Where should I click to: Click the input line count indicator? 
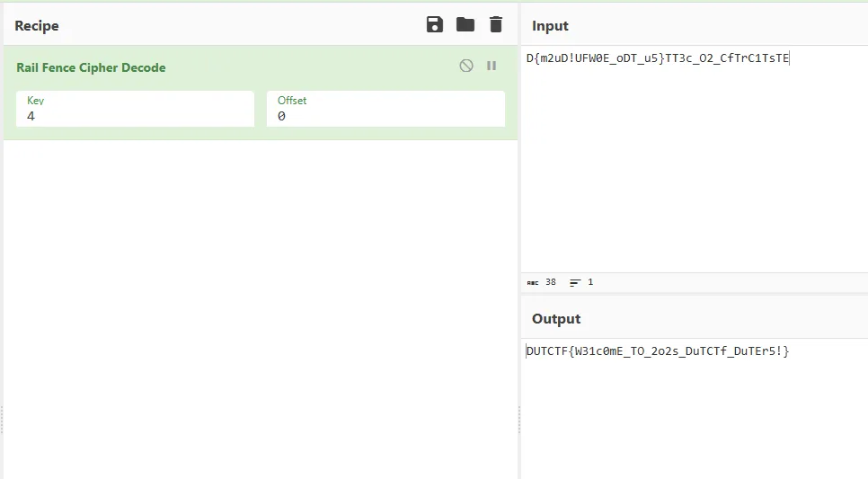581,282
